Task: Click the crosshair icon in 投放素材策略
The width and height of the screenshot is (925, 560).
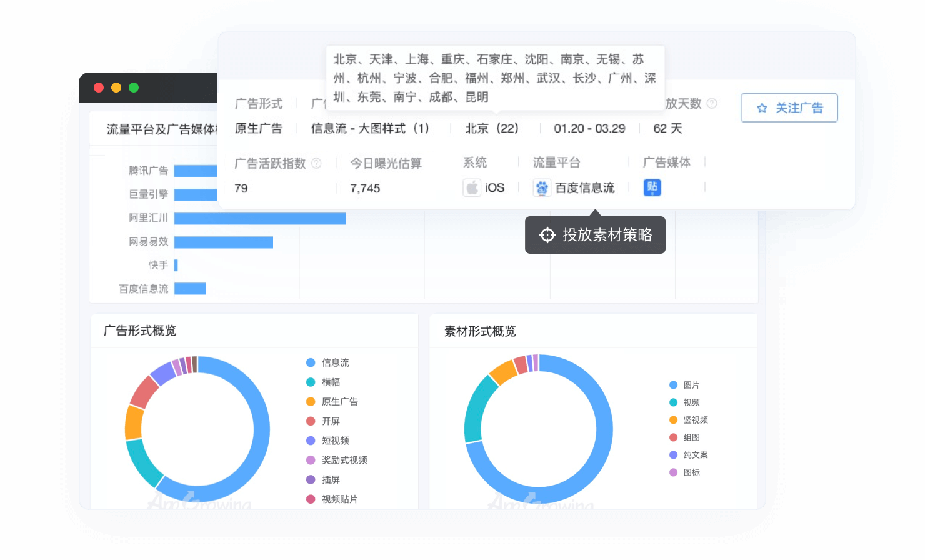Action: 547,235
